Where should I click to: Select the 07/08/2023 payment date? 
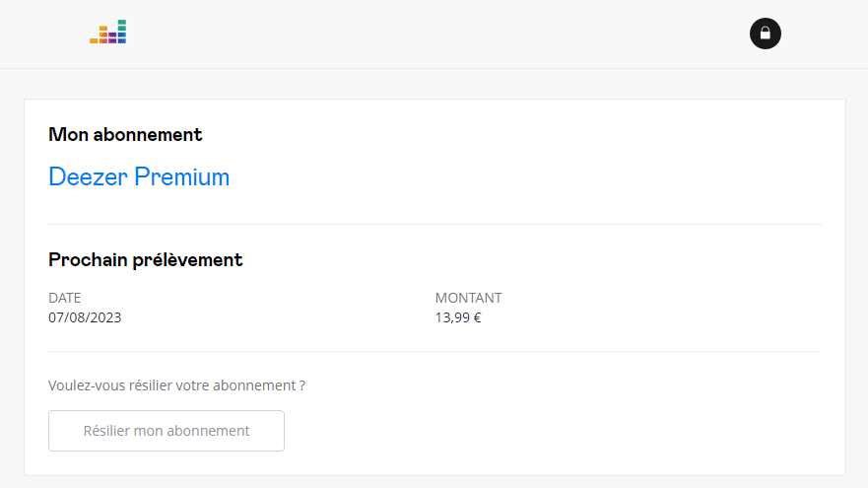pyautogui.click(x=85, y=317)
